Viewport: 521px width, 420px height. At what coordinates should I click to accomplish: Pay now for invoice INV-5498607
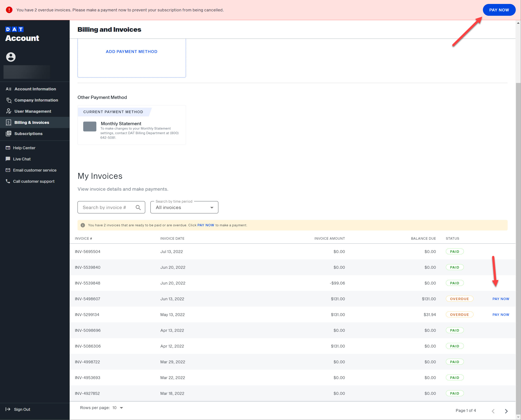(501, 299)
